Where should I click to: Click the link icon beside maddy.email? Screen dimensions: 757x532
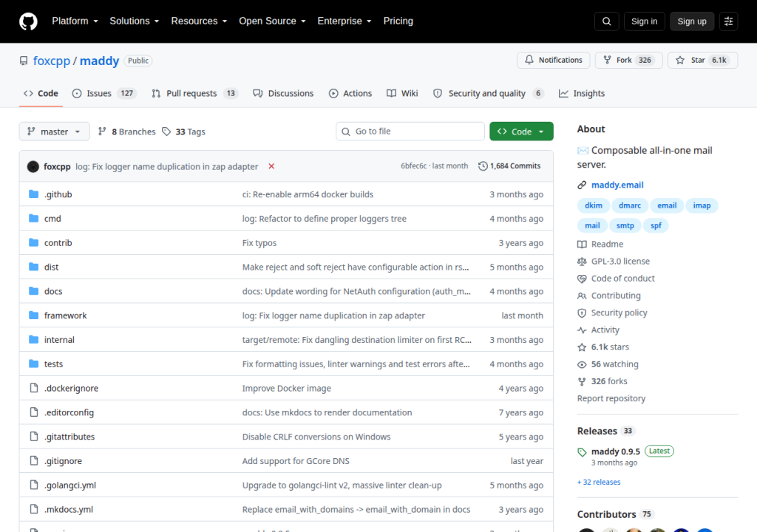pos(582,185)
